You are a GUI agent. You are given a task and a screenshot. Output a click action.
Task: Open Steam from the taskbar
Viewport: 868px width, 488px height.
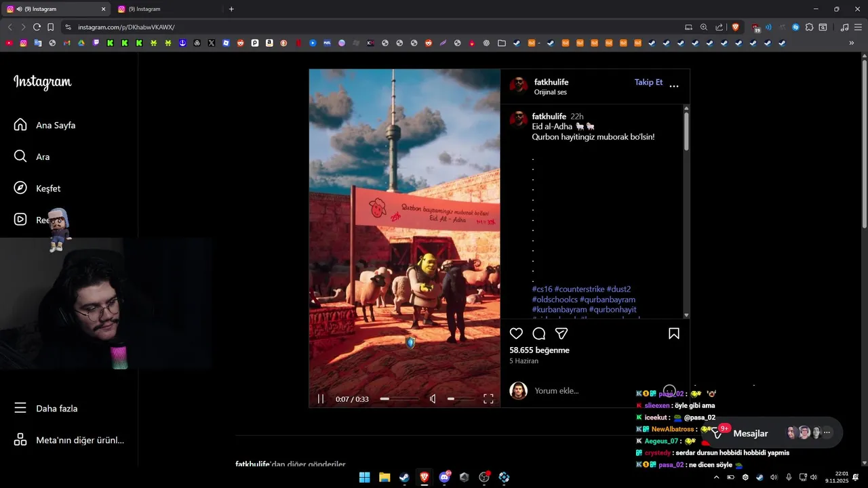404,477
